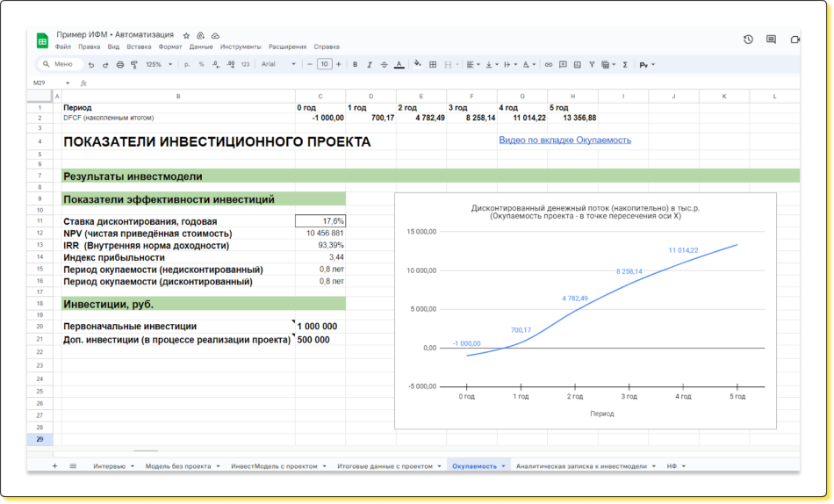Image resolution: width=834 pixels, height=504 pixels.
Task: Switch to the Интервью sheet tab
Action: (x=110, y=466)
